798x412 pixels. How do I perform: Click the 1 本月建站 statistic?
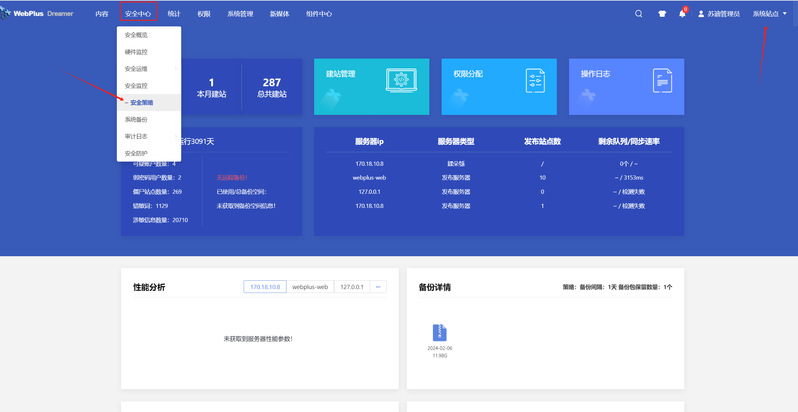point(211,87)
